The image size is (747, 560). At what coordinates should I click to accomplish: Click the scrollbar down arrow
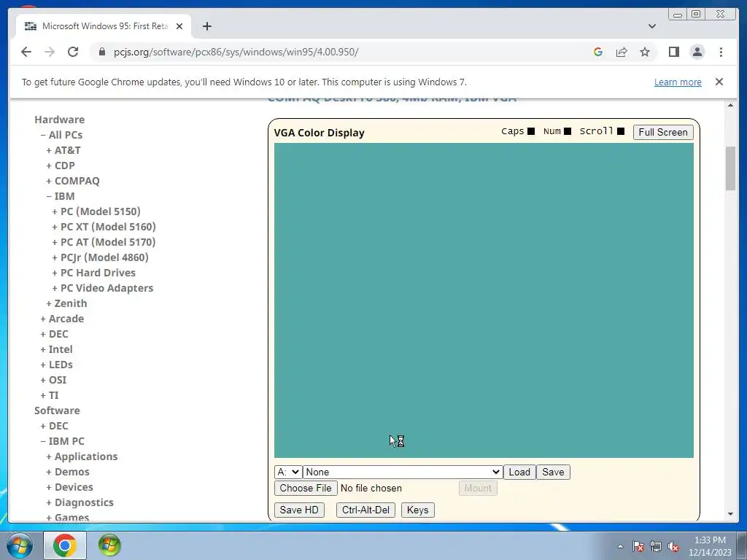[730, 514]
